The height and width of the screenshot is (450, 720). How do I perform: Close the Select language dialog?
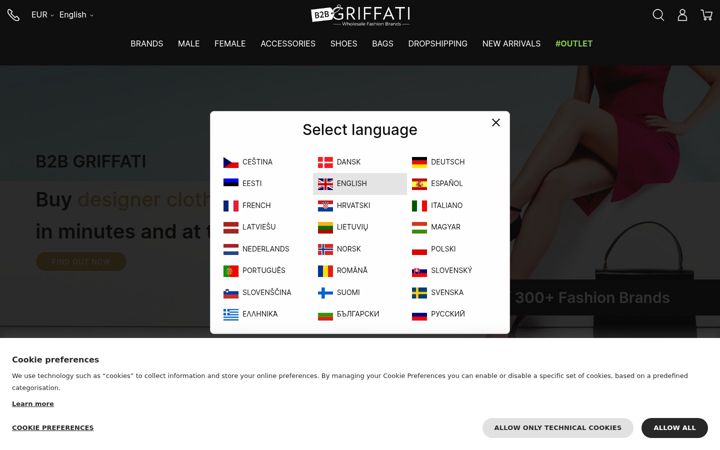pos(496,123)
